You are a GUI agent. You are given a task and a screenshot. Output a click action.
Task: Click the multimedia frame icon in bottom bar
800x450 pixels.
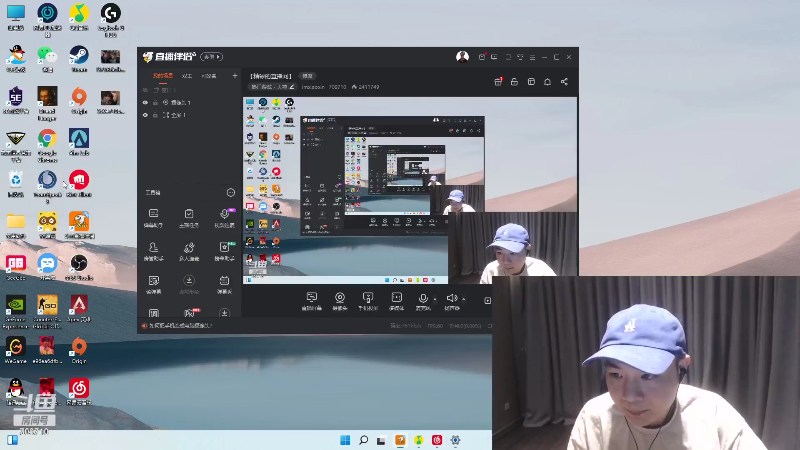pos(396,301)
